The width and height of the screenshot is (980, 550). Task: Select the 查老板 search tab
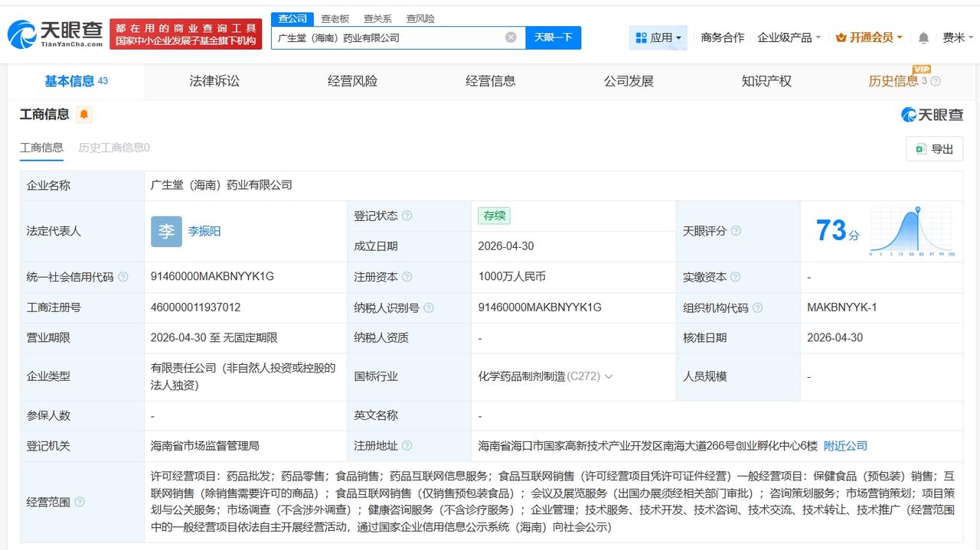[335, 18]
